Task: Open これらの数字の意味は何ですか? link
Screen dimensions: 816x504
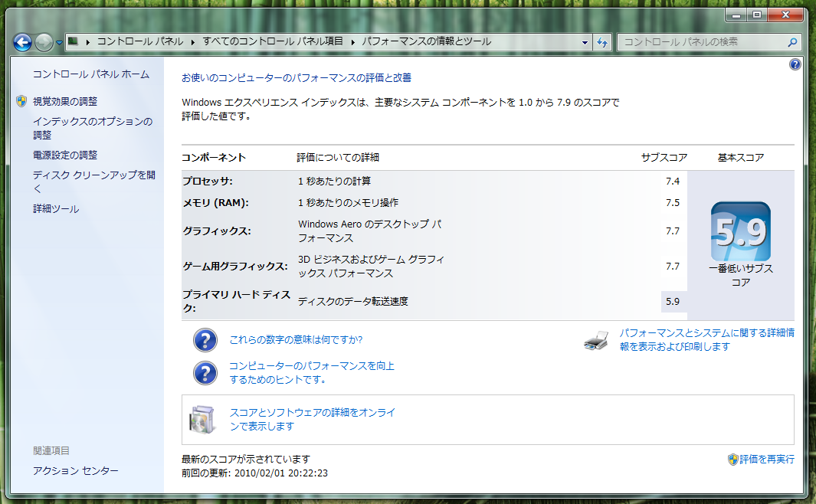Action: [x=296, y=339]
